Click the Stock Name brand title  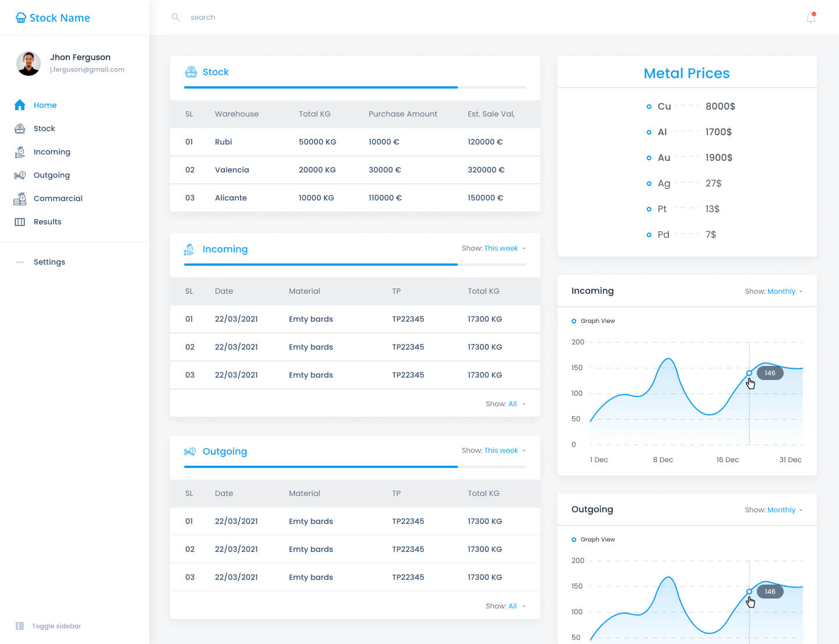point(60,18)
